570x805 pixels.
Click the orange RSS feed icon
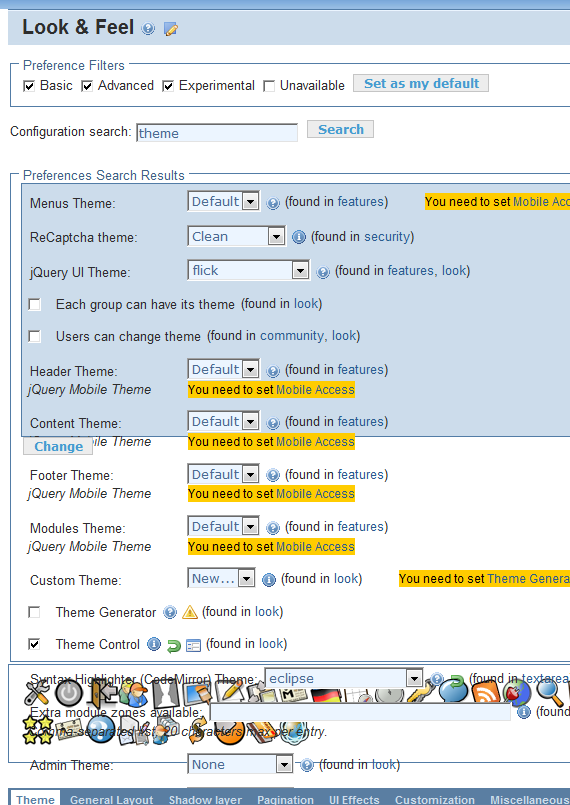tap(485, 692)
